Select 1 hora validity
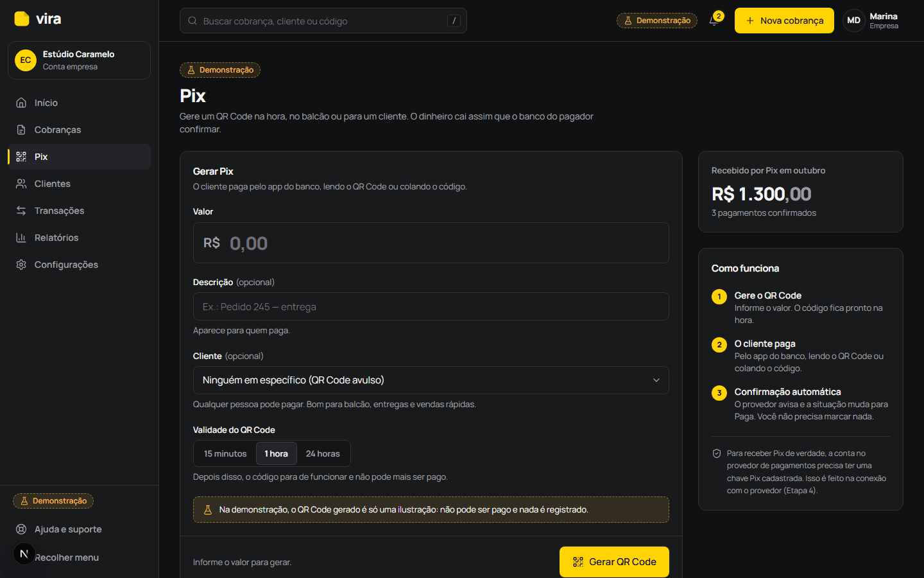The height and width of the screenshot is (578, 924). click(x=277, y=453)
